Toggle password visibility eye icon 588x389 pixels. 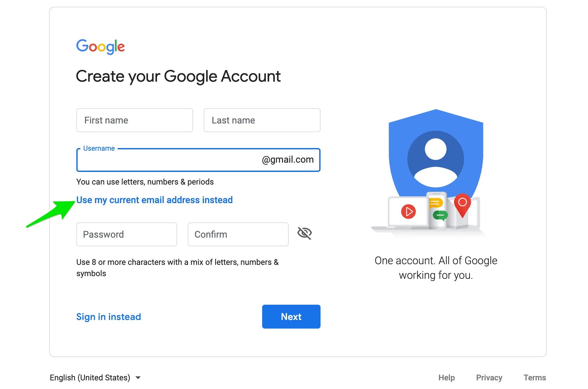[305, 233]
